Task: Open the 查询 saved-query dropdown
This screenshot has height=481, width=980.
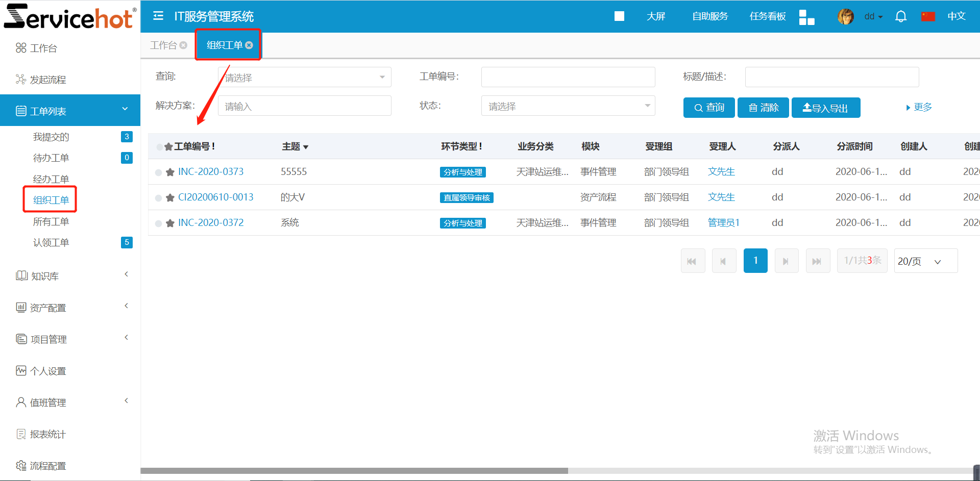Action: coord(304,78)
